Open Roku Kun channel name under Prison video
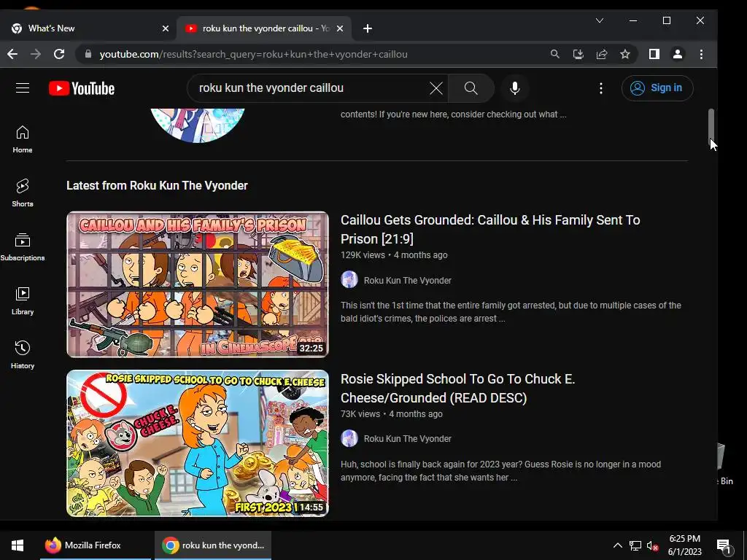747x560 pixels. click(407, 281)
